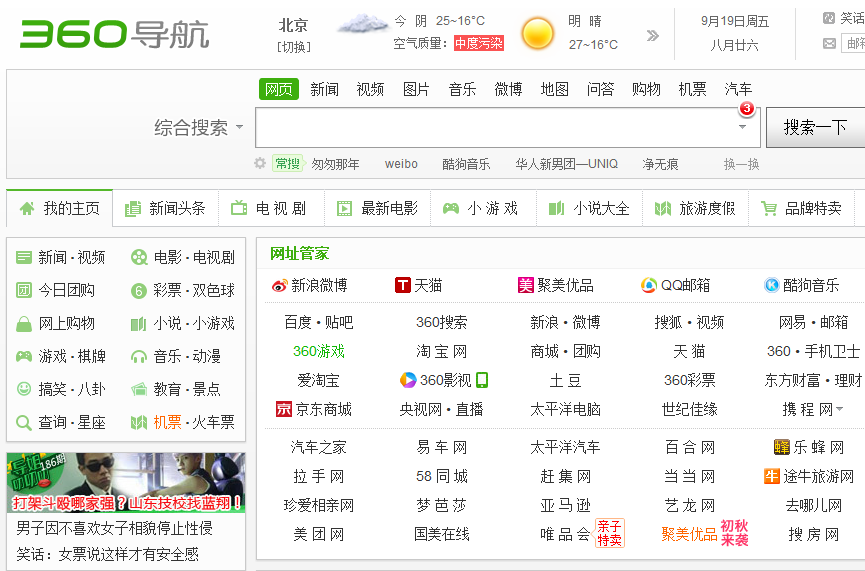Click the headphones icon beside 音乐·动漫
The image size is (865, 571).
pos(138,357)
